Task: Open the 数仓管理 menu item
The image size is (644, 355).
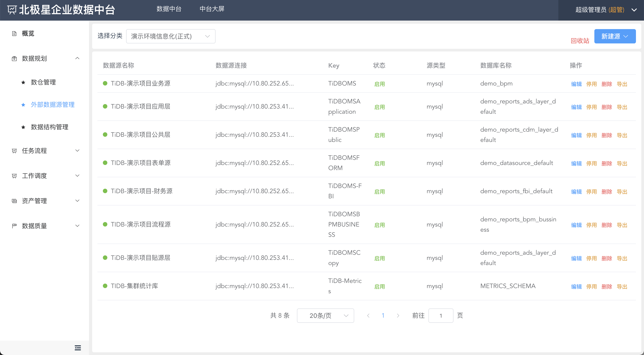Action: coord(44,82)
